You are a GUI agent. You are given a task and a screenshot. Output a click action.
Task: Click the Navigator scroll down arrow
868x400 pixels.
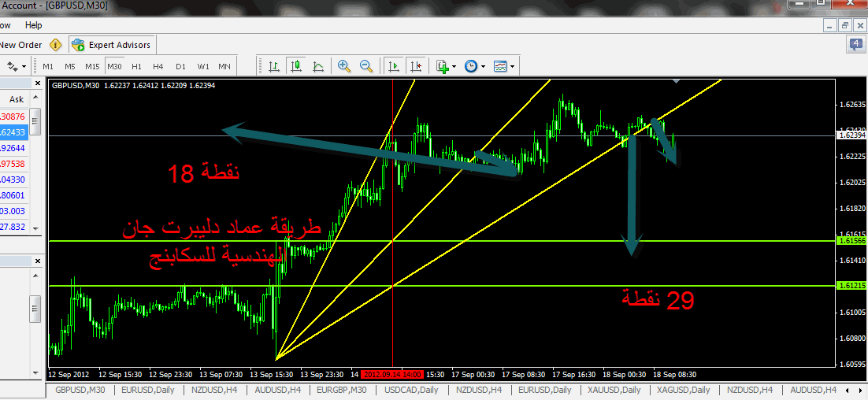(36, 373)
